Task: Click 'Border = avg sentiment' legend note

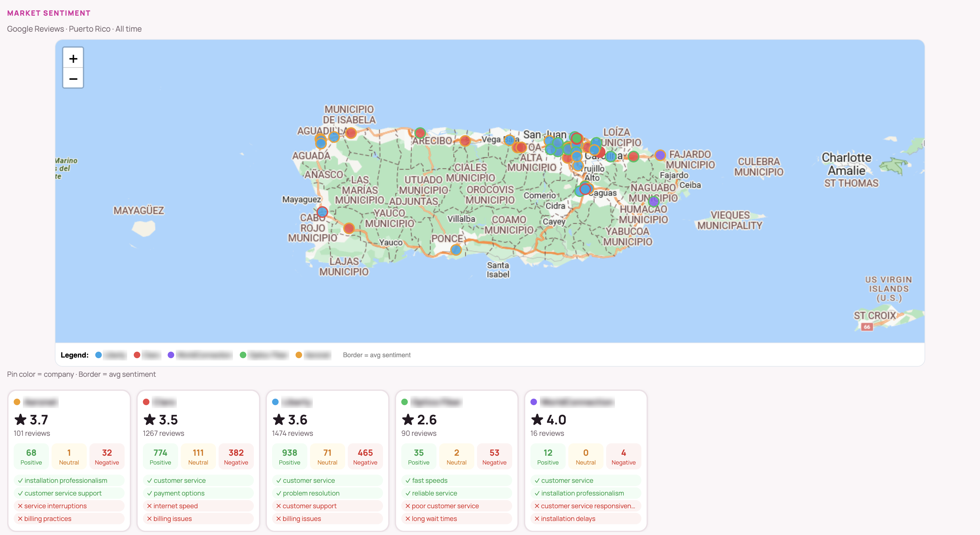Action: pos(376,355)
